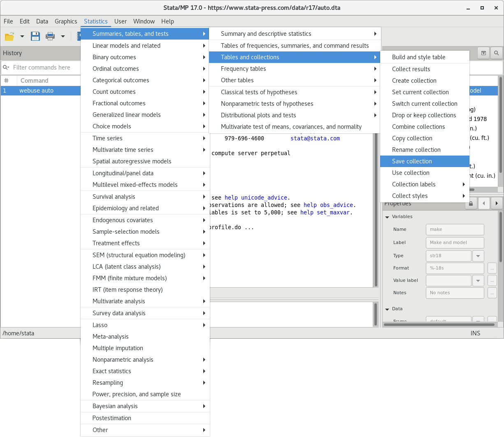Expand the Collect styles submenu

pos(425,196)
